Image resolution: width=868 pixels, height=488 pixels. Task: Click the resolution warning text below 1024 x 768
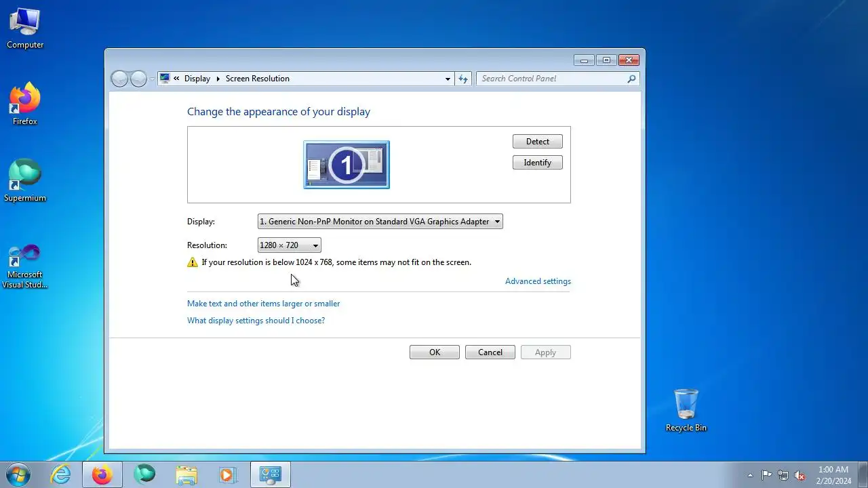point(336,262)
